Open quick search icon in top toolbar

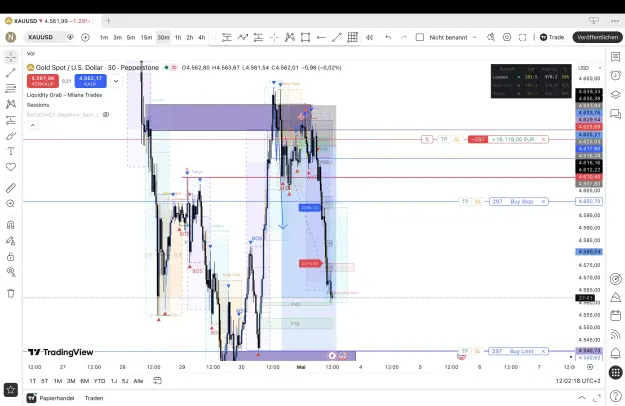(x=491, y=37)
